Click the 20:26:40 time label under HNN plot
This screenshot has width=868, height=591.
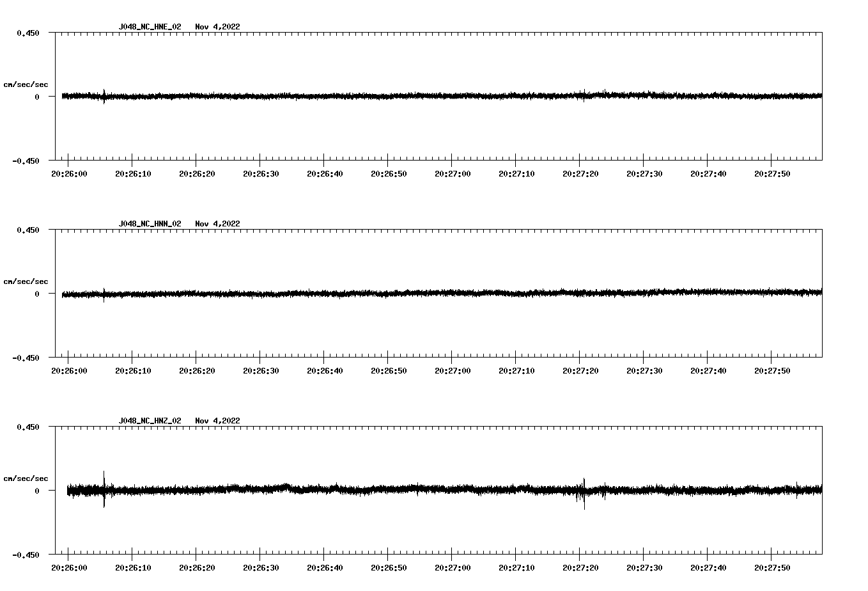point(325,371)
